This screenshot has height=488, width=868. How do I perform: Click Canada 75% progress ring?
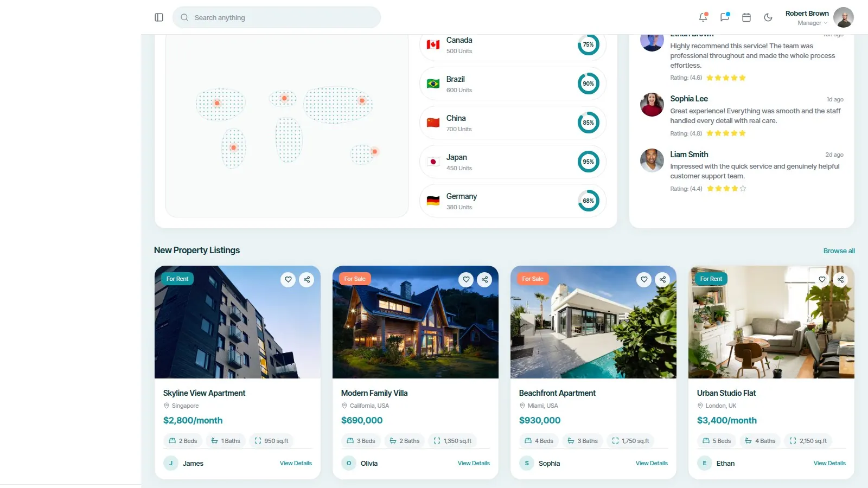588,44
